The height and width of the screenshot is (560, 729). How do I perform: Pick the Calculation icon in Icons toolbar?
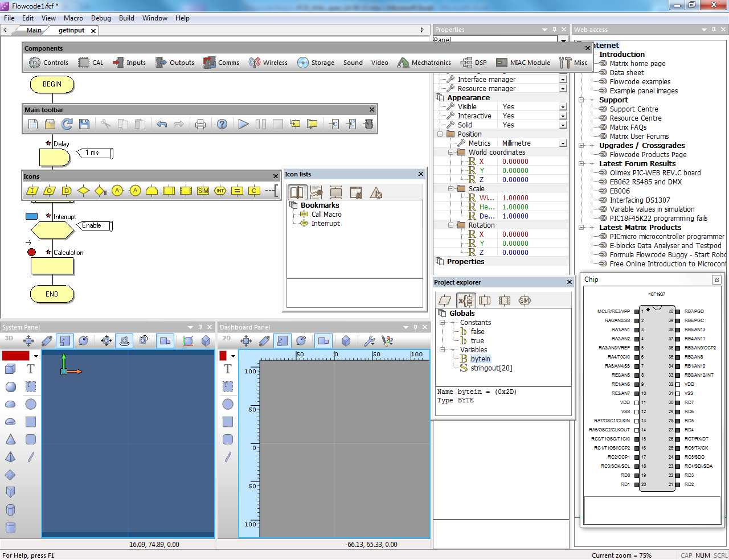pos(237,191)
